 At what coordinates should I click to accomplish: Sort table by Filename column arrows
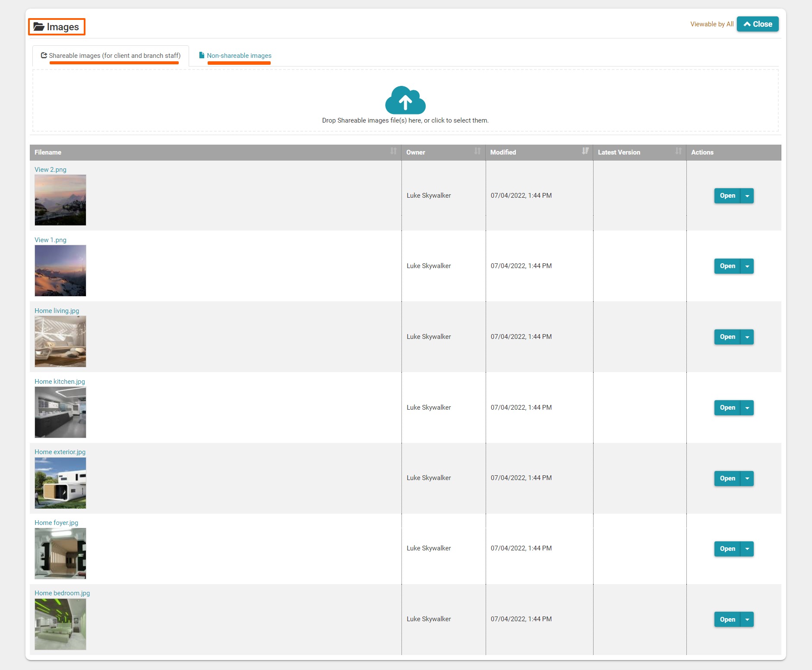[393, 151]
